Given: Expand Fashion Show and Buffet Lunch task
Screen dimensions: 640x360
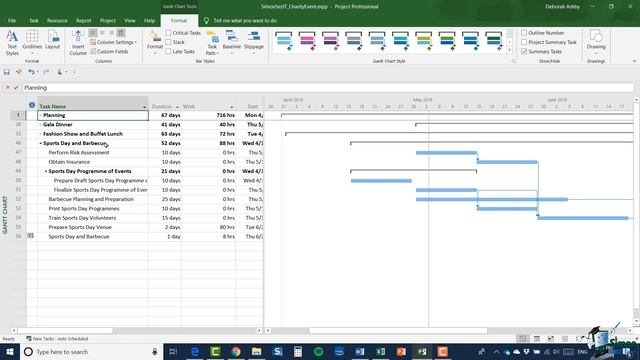Looking at the screenshot, I should 40,134.
